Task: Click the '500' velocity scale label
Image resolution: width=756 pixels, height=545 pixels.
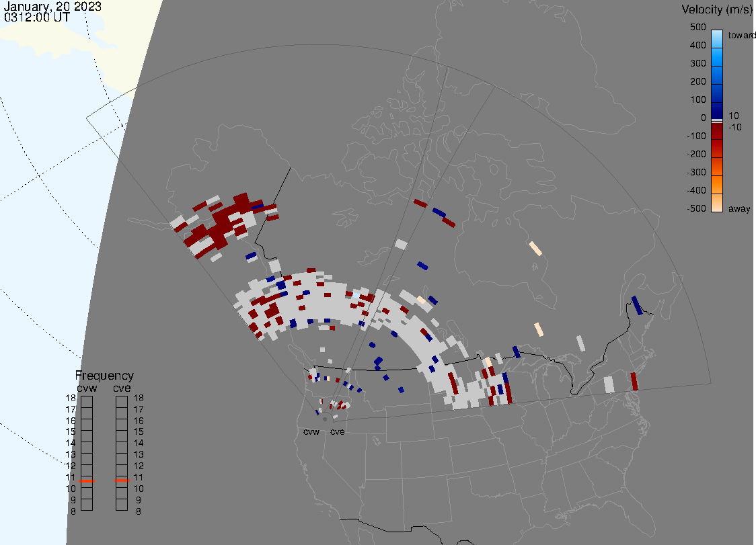Action: click(698, 28)
